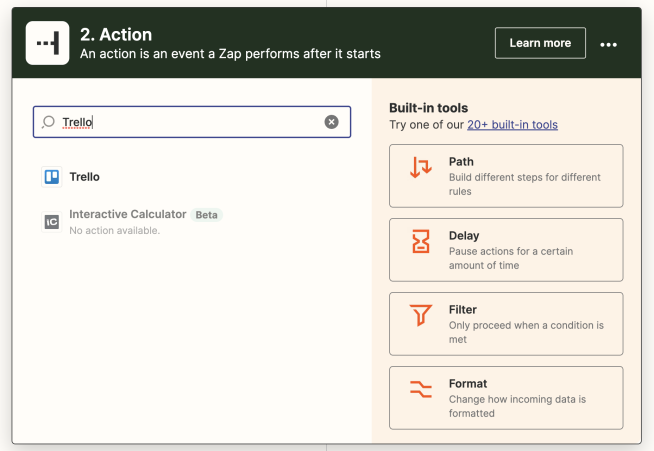
Task: Choose the Filter built-in tool card
Action: [506, 324]
